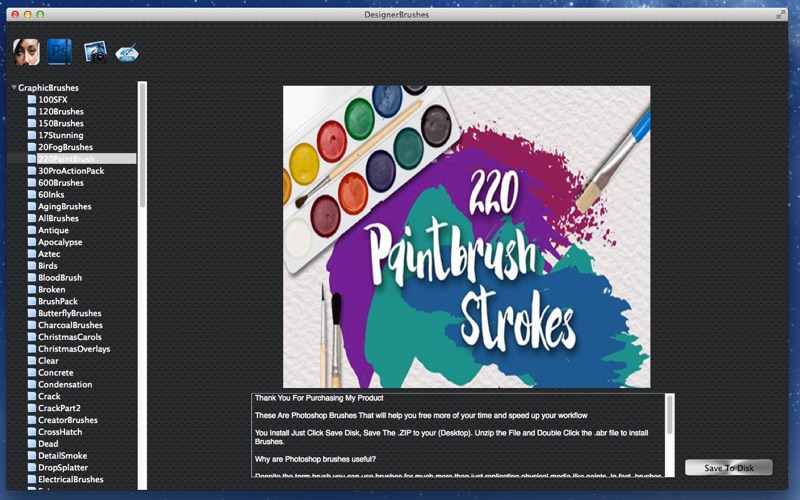The width and height of the screenshot is (800, 500).
Task: Select the ChristmasOverlays entry
Action: (74, 348)
